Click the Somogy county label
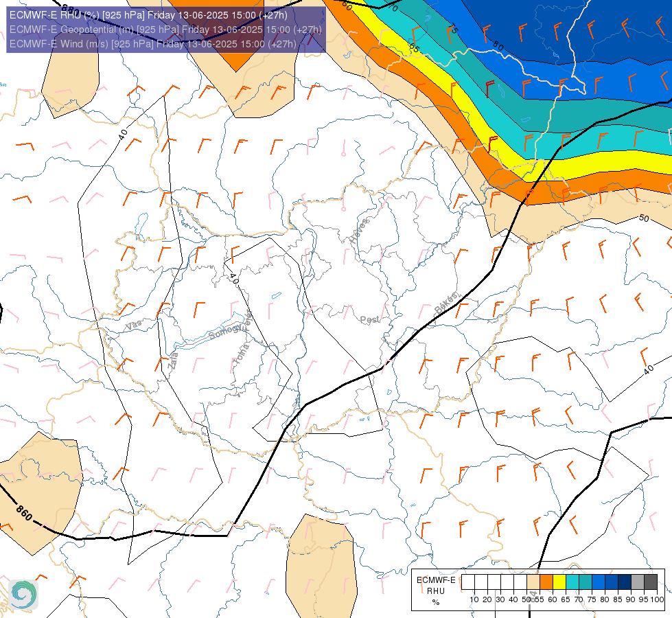 (x=225, y=331)
